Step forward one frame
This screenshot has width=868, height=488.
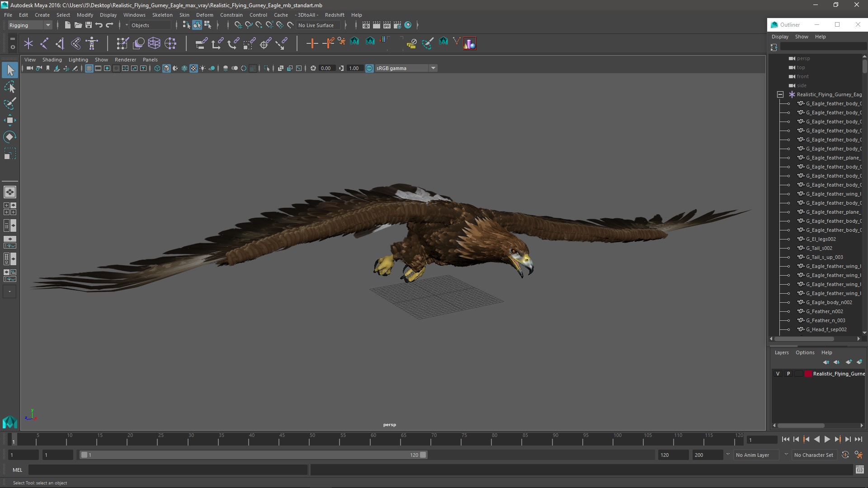pyautogui.click(x=848, y=439)
